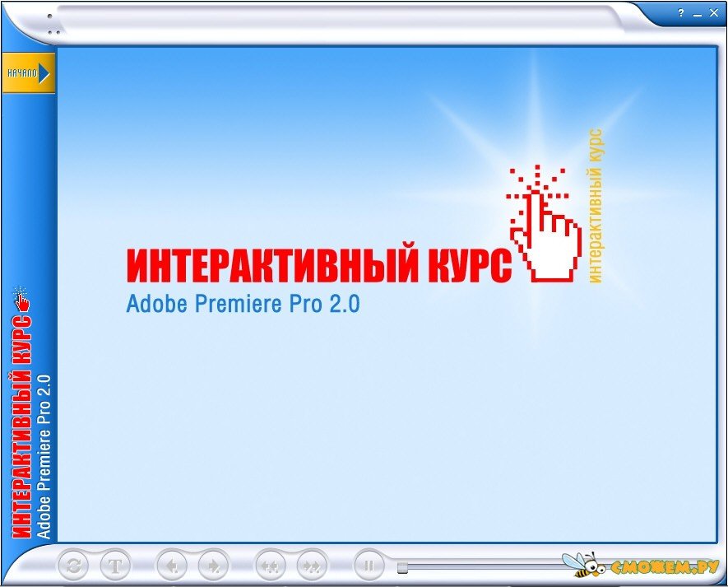This screenshot has height=587, width=728.
Task: Click the double-arrow fast-forward button
Action: coord(312,566)
